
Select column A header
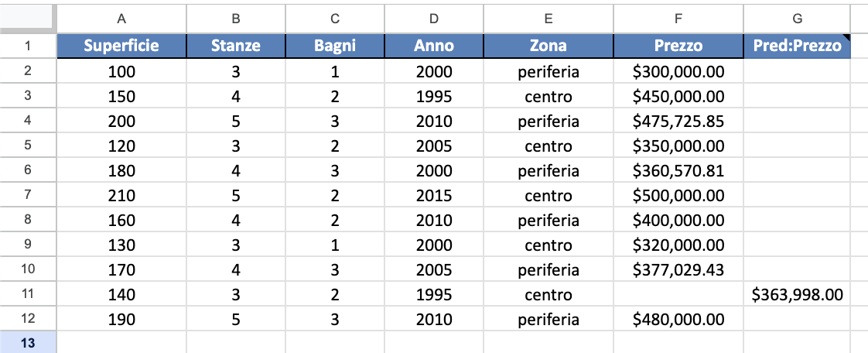coord(121,19)
